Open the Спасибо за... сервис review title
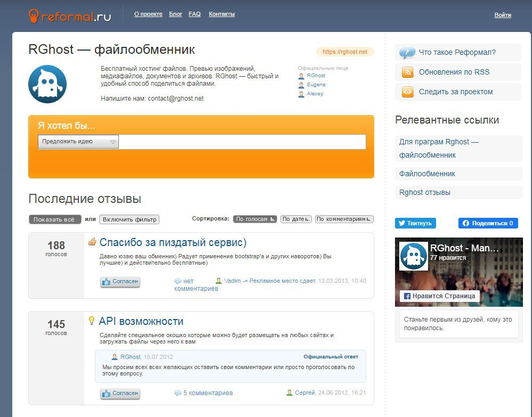This screenshot has height=417, width=532. tap(173, 242)
